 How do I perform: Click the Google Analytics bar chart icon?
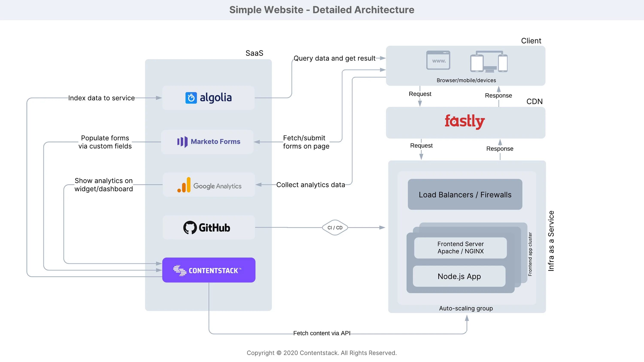pyautogui.click(x=184, y=185)
